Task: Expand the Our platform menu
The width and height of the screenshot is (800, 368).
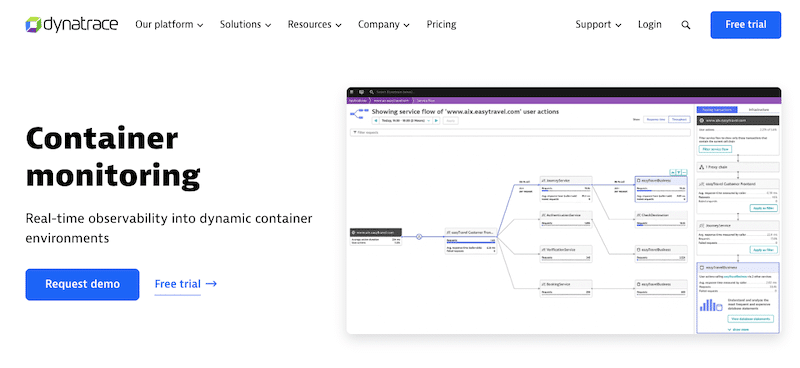Action: (169, 24)
